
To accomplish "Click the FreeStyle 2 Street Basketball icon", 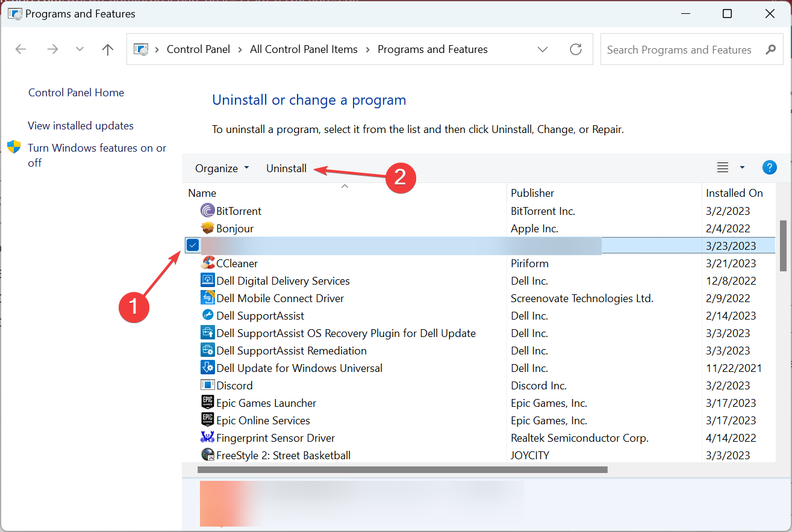I will pyautogui.click(x=207, y=455).
